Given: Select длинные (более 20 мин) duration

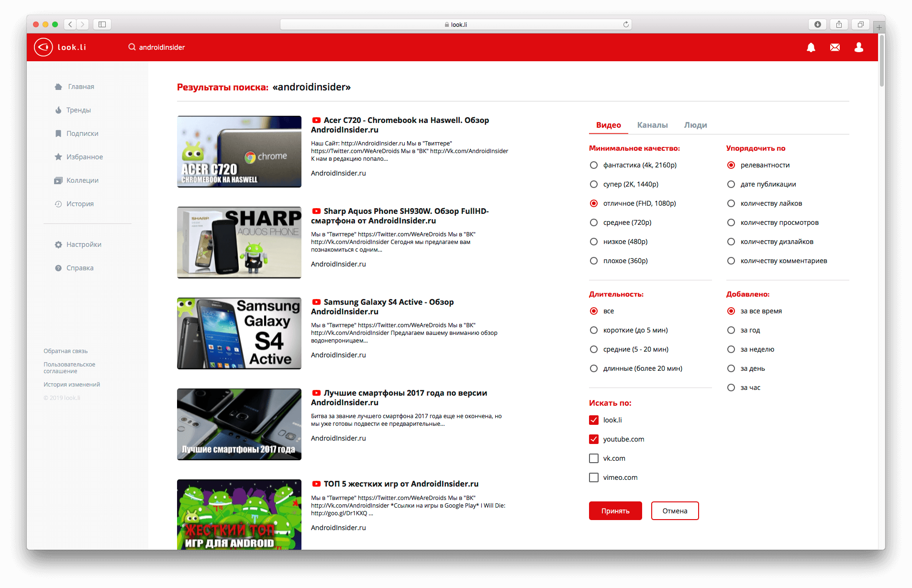Looking at the screenshot, I should tap(594, 368).
